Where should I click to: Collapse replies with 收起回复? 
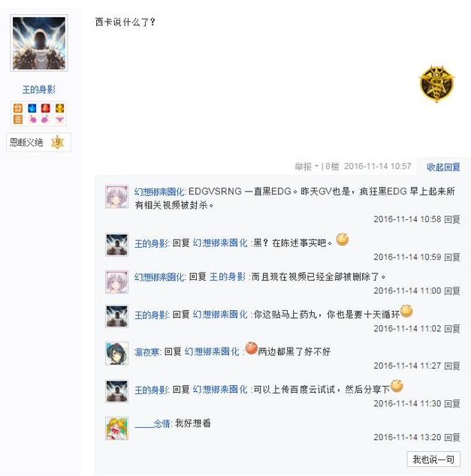coord(443,167)
